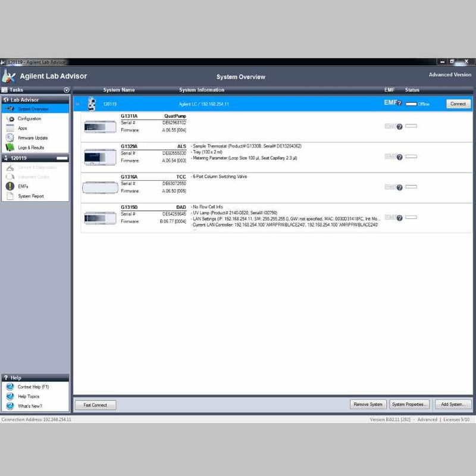Viewport: 476px width, 476px height.
Task: Click the Context Help globe icon
Action: (x=10, y=386)
